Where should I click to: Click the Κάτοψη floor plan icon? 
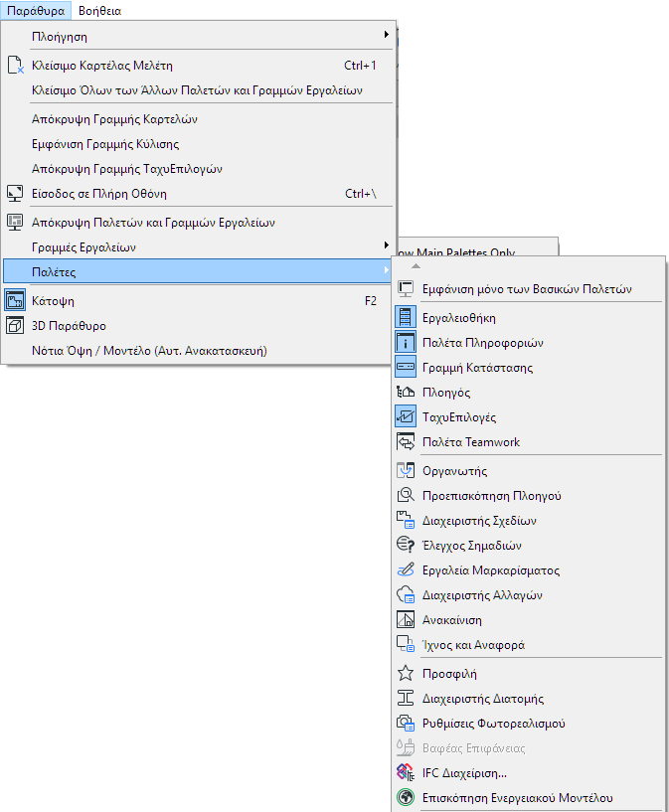[x=15, y=301]
